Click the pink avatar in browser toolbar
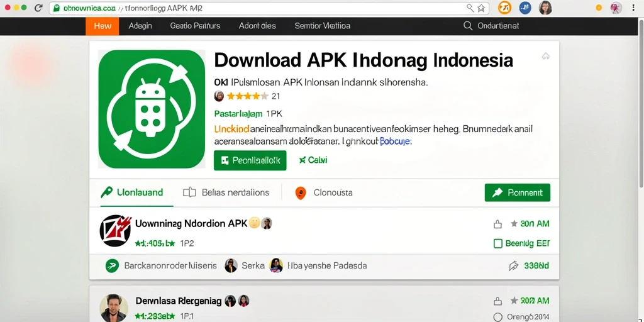The image size is (644, 322). [616, 8]
